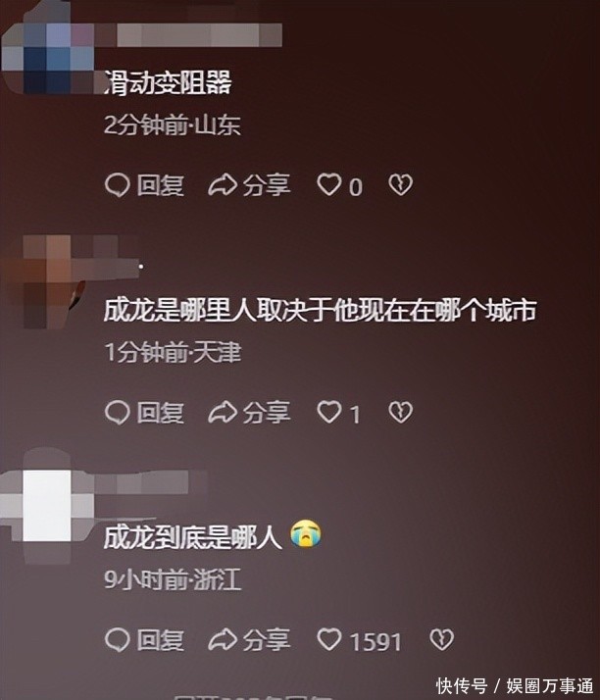Click 分享 text under 1591-like comment
The image size is (600, 700).
[x=267, y=640]
